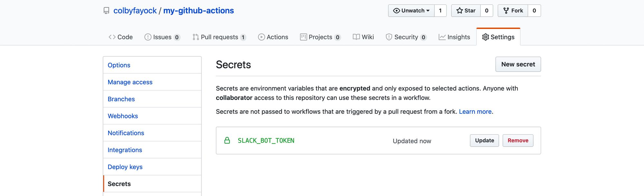Update the SLACK_BOT_TOKEN secret

coord(484,140)
